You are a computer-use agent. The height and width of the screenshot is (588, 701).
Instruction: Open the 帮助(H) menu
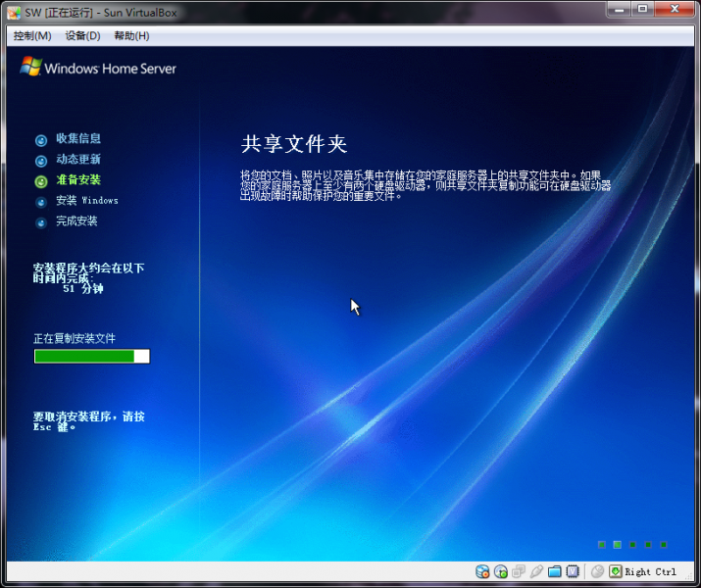(131, 35)
